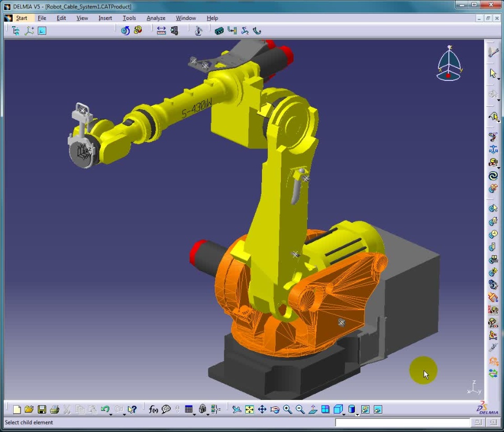Expand the Undo history dropdown arrow
504x432 pixels.
111,414
